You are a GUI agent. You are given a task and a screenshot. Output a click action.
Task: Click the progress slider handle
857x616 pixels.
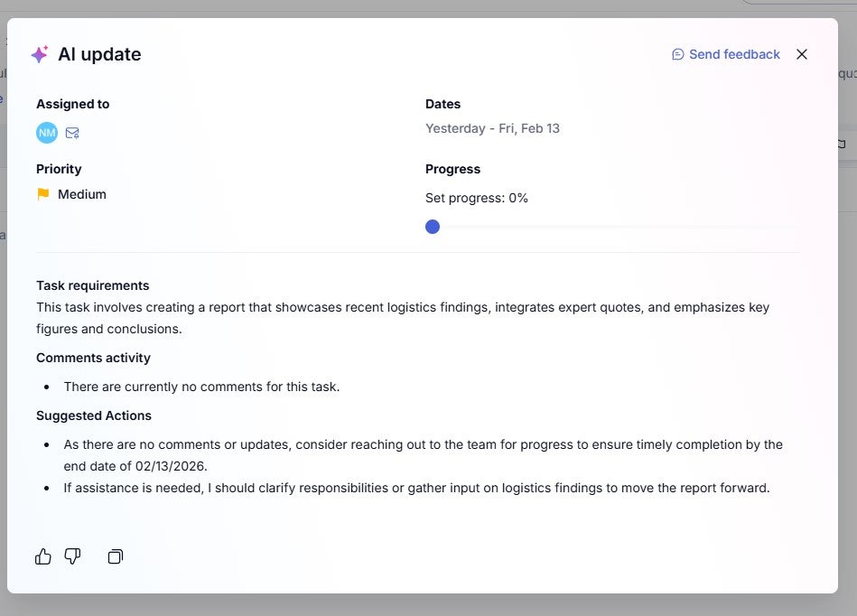click(432, 226)
